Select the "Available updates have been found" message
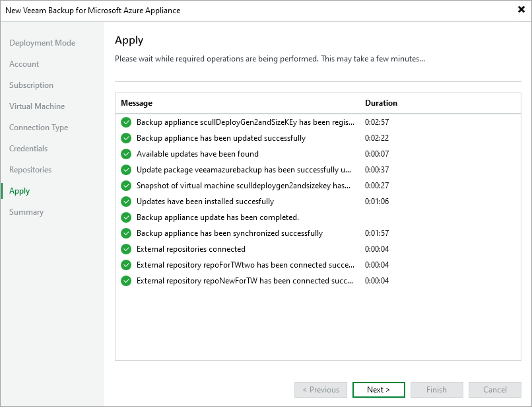The height and width of the screenshot is (407, 532). tap(197, 154)
